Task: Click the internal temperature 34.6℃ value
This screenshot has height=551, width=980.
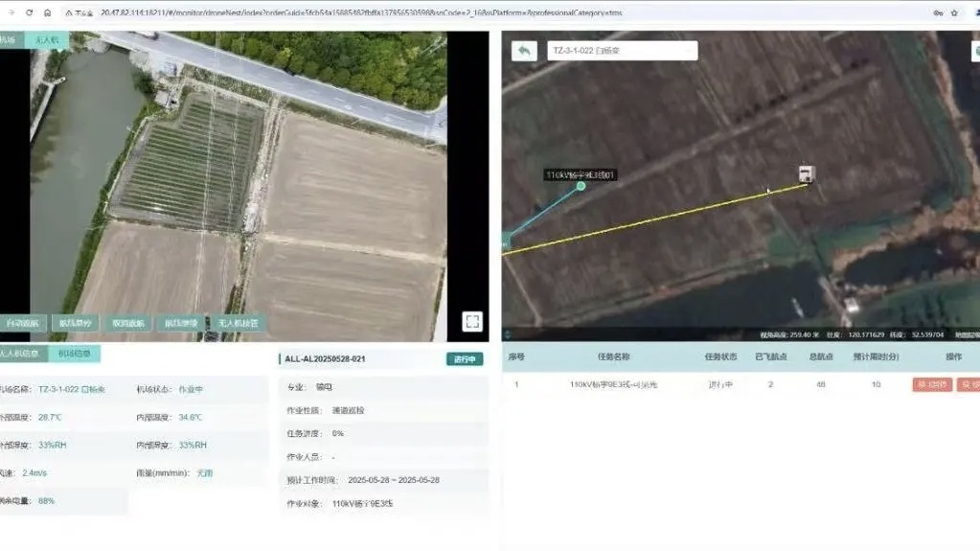Action: [x=191, y=417]
